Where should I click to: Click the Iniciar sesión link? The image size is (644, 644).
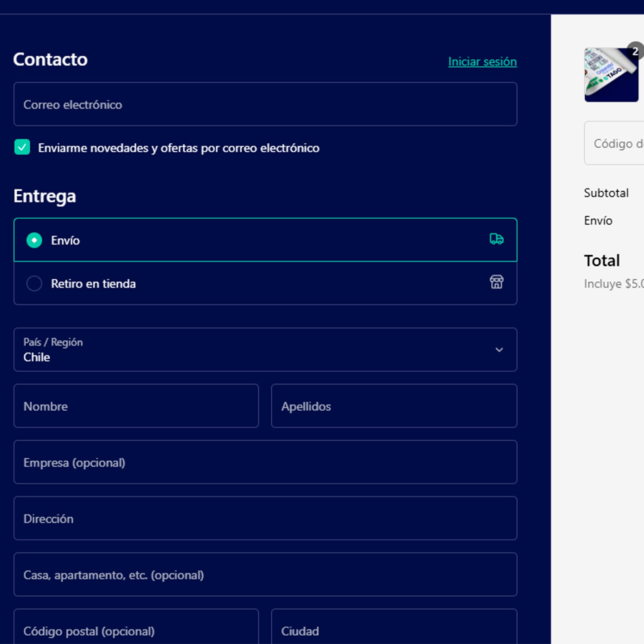[x=482, y=62]
